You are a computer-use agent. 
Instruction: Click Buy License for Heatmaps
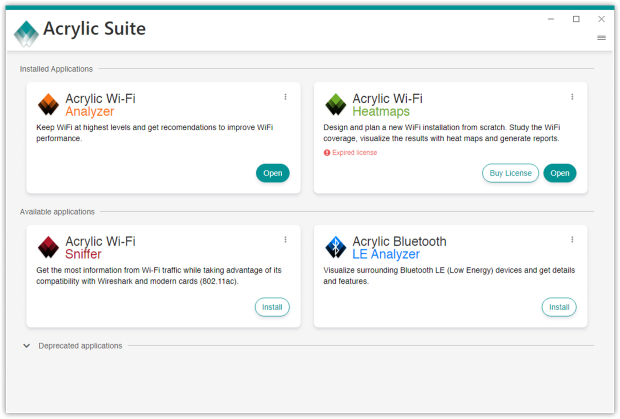tap(510, 173)
